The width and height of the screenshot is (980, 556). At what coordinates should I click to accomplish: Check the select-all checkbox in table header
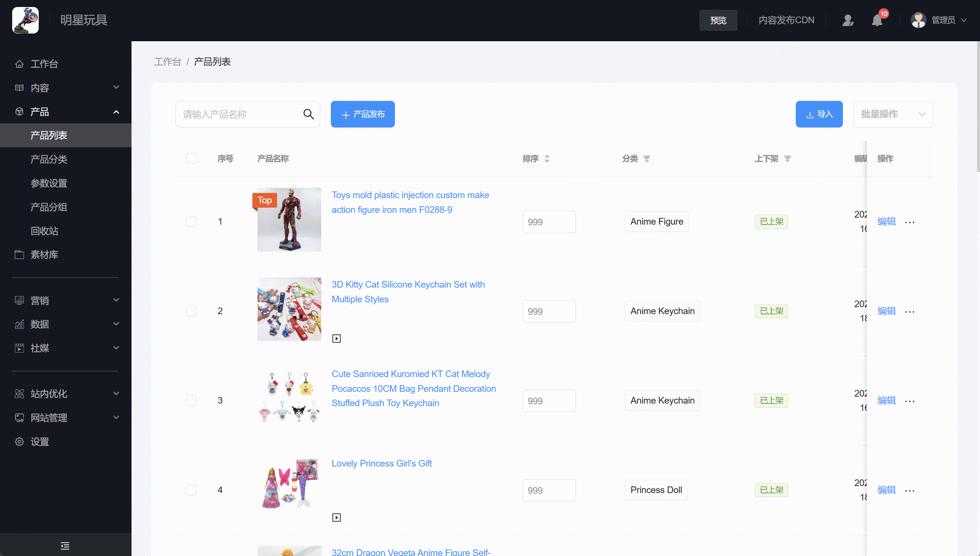coord(191,158)
